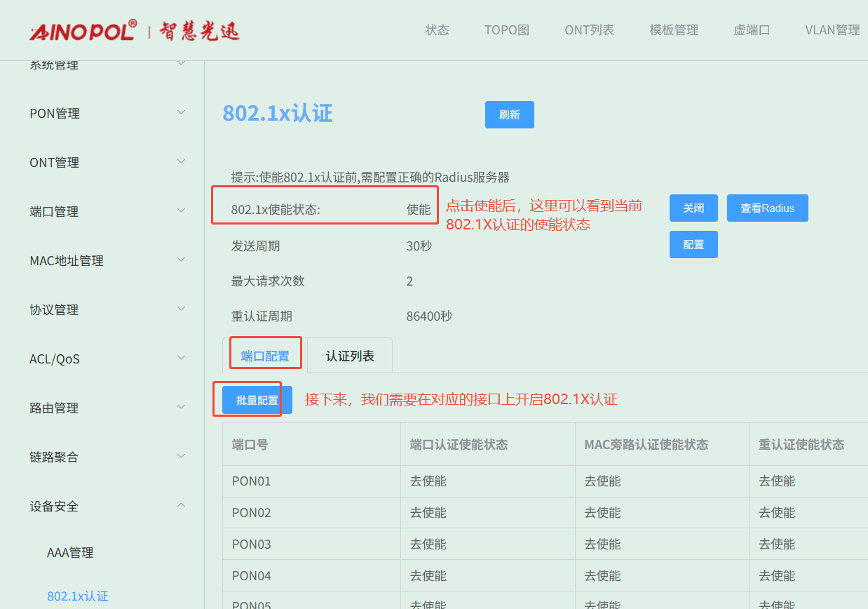Select the 端口配置 tab
868x609 pixels.
[x=265, y=356]
